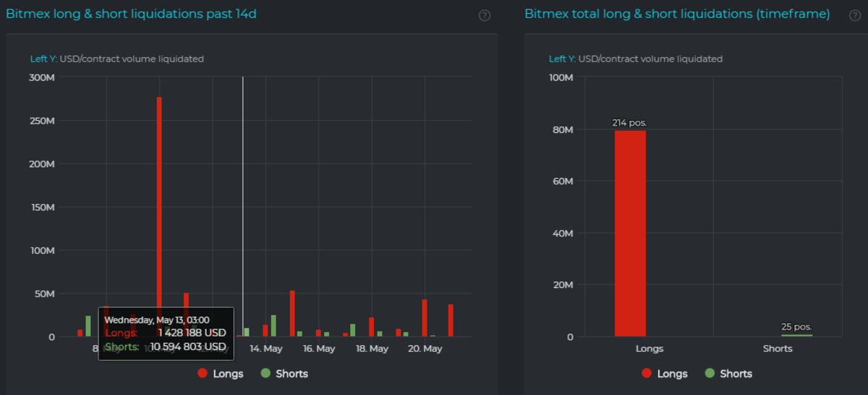The height and width of the screenshot is (395, 868).
Task: Click green Shorts legend dot in 14d chart
Action: (265, 373)
